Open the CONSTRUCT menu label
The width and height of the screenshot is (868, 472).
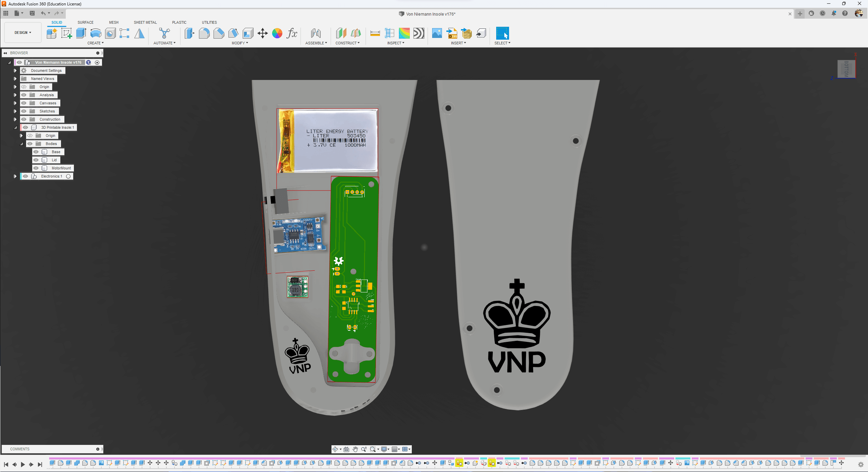pos(347,43)
